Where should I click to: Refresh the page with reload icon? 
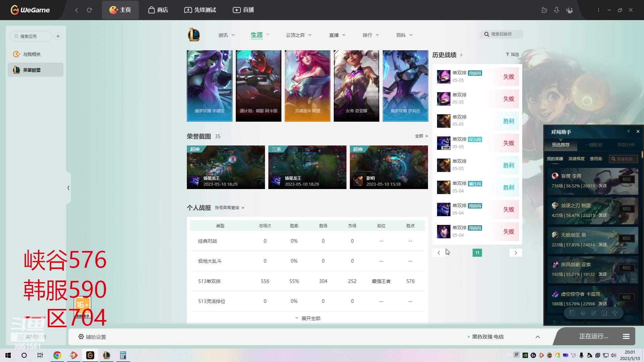point(89,10)
